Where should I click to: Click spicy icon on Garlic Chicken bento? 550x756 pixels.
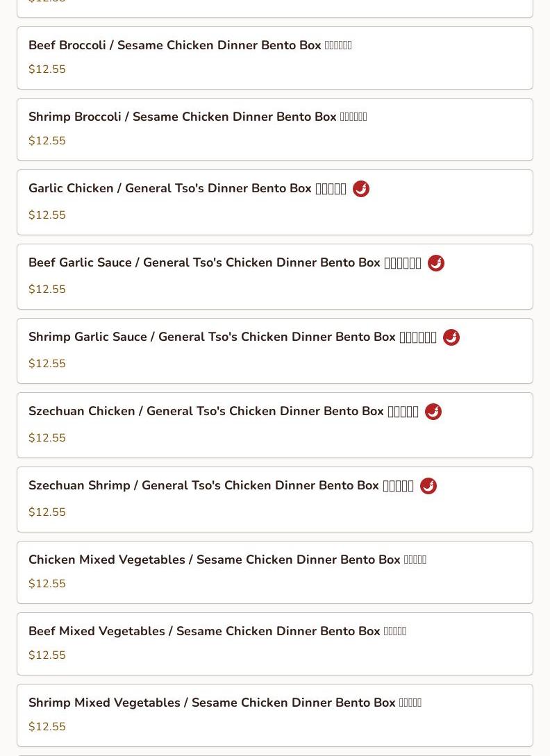point(361,189)
